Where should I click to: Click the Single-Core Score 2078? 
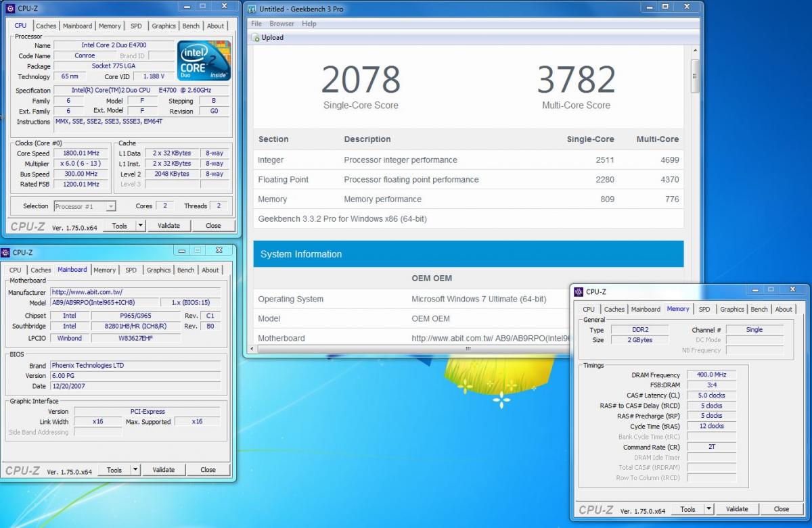pos(361,80)
